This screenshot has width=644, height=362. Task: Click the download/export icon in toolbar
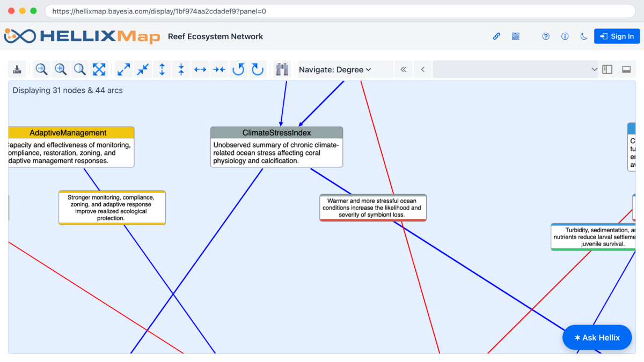coord(18,69)
